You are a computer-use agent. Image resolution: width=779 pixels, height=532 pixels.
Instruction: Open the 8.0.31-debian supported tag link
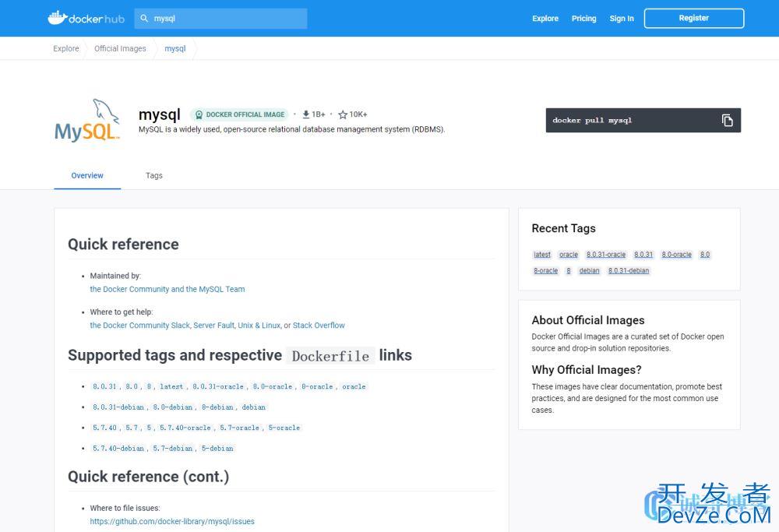118,407
